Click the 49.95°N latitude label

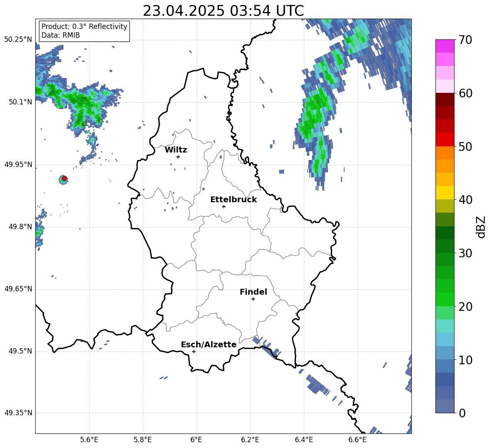[x=18, y=165]
